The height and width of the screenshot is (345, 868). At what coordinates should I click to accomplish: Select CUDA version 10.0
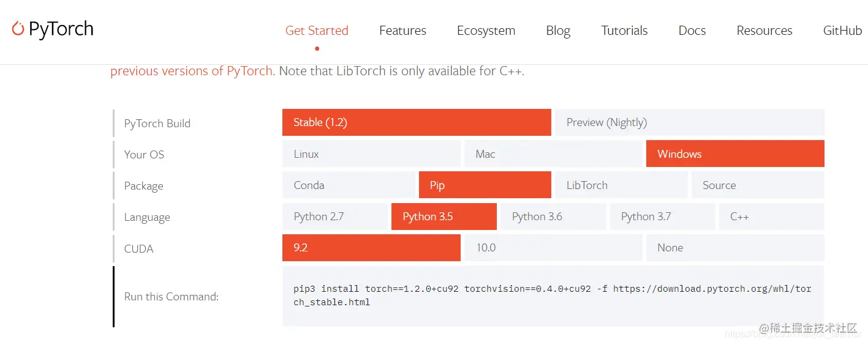pyautogui.click(x=553, y=248)
